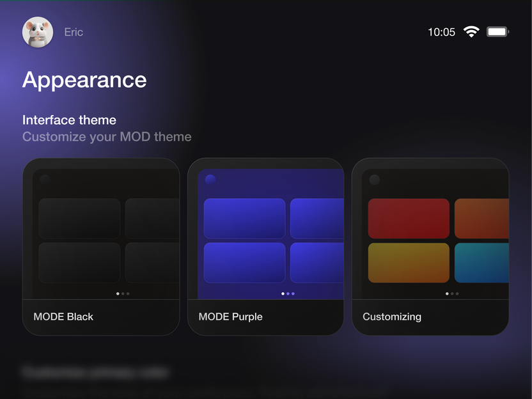Click the first pagination dot on Customizing card
The image size is (532, 399).
[448, 293]
